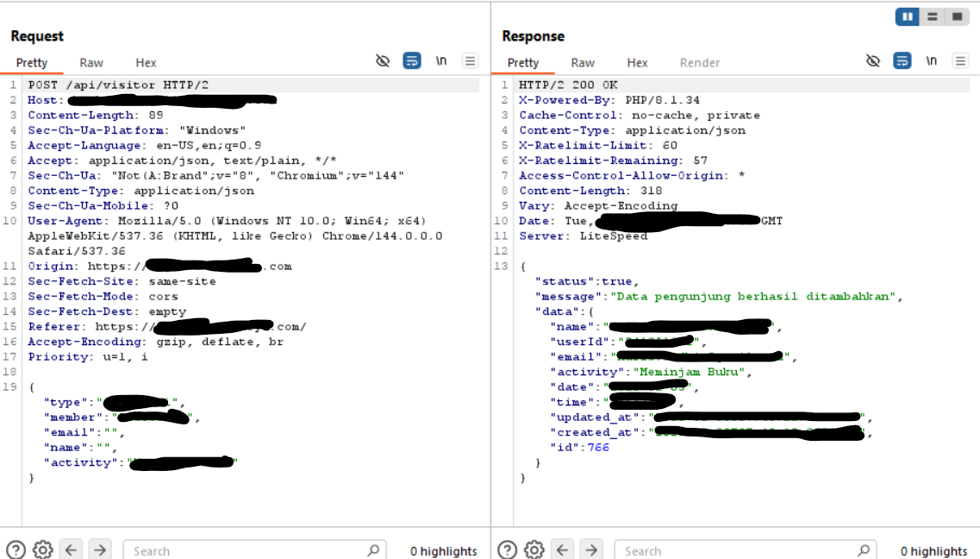The height and width of the screenshot is (559, 980).
Task: Click the X-Ratelimit-Remaining: 57 header
Action: [613, 160]
